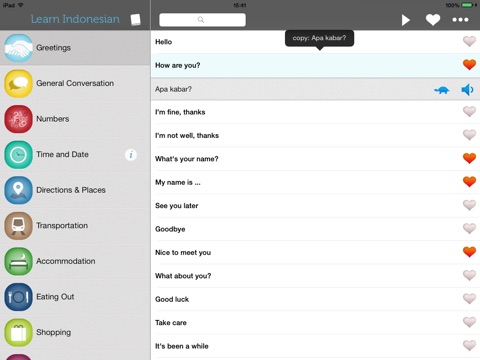Favorite the I'm fine, thanks phrase
Image resolution: width=480 pixels, height=360 pixels.
(469, 111)
